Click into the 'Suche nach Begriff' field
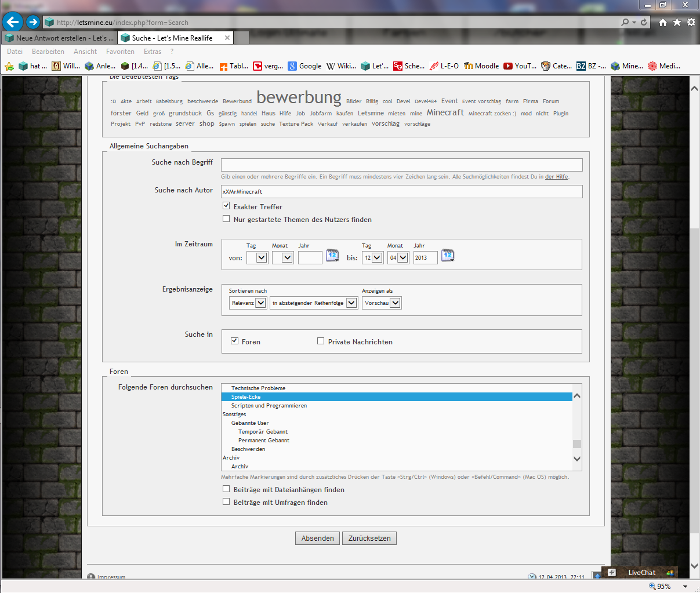Image resolution: width=700 pixels, height=593 pixels. click(x=401, y=165)
